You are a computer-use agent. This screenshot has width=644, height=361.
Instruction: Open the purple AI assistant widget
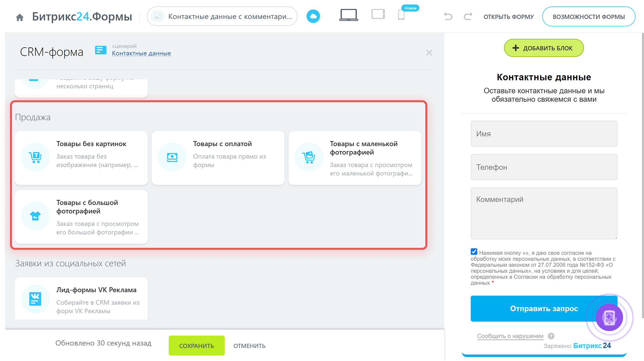point(609,317)
